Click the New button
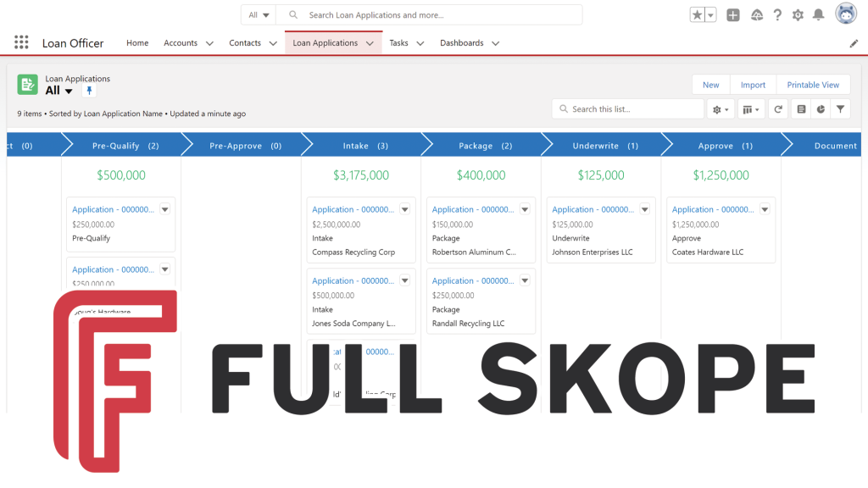 click(x=710, y=84)
